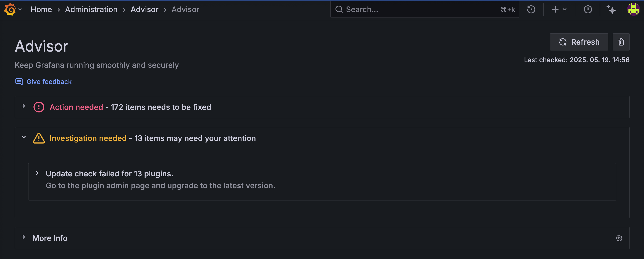Open dropdown arrow beside Grafana logo
Screen dimensions: 644x259
point(20,9)
